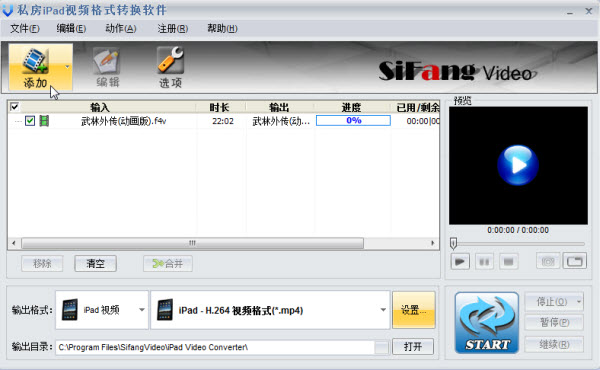Open the Add button dropdown arrow
The height and width of the screenshot is (370, 600).
(x=67, y=67)
